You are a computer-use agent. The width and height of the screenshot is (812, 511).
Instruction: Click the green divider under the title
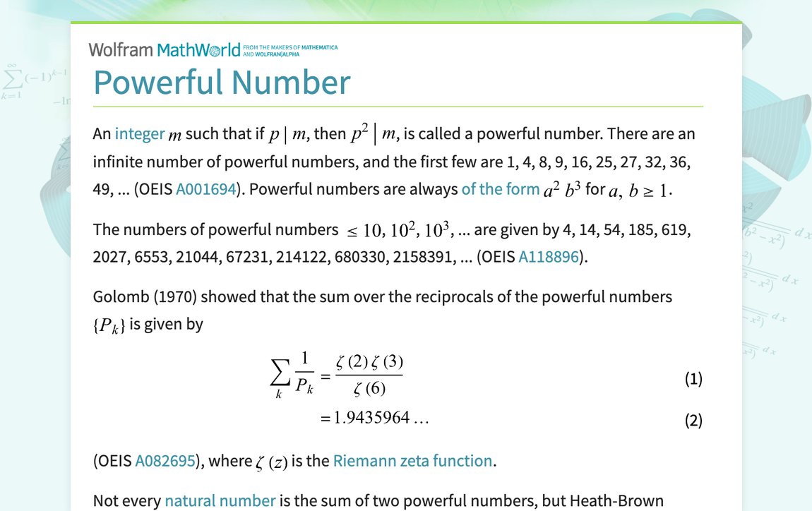tap(398, 106)
